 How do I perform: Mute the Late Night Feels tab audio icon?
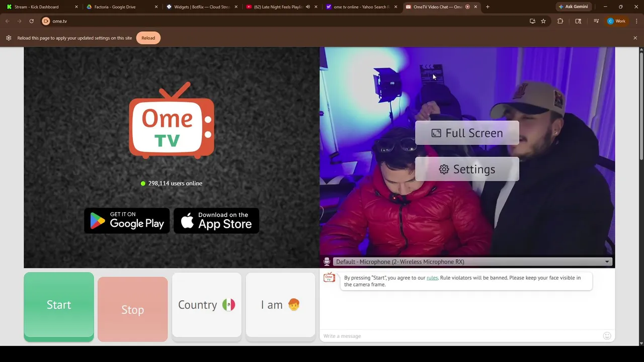pyautogui.click(x=308, y=7)
